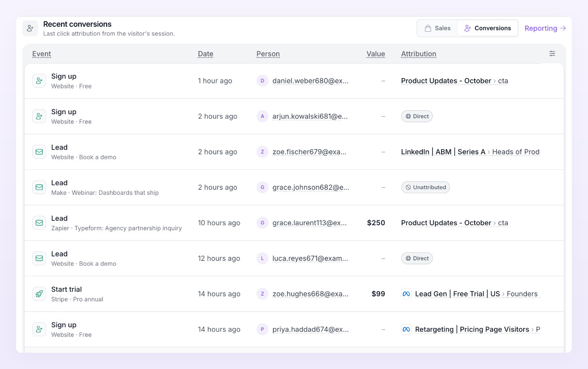Click the Person column header
The height and width of the screenshot is (369, 588).
(268, 54)
